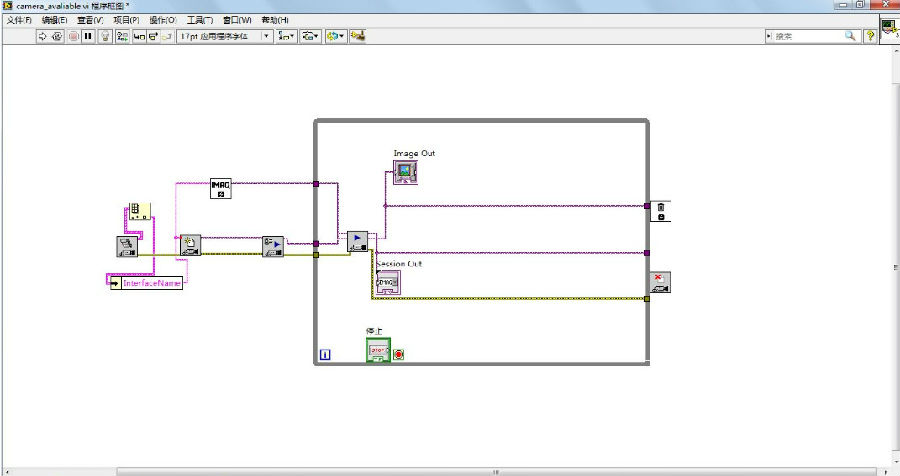This screenshot has height=476, width=900.
Task: Select the Session Out indicator terminal
Action: 389,282
